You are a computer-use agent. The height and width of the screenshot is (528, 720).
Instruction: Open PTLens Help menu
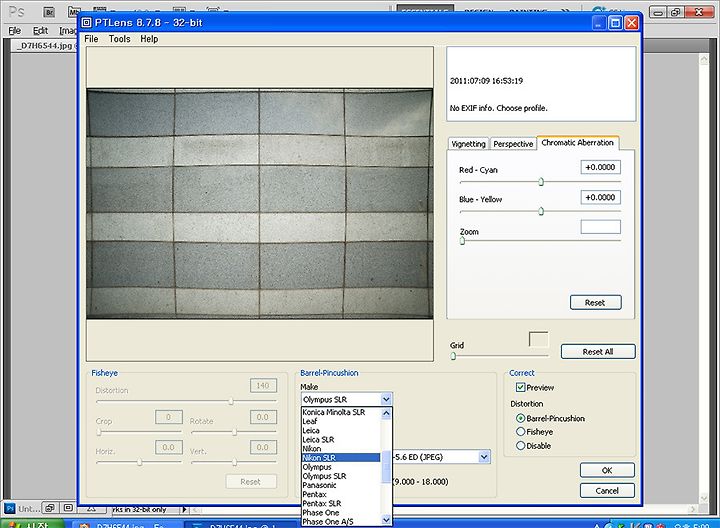coord(149,39)
